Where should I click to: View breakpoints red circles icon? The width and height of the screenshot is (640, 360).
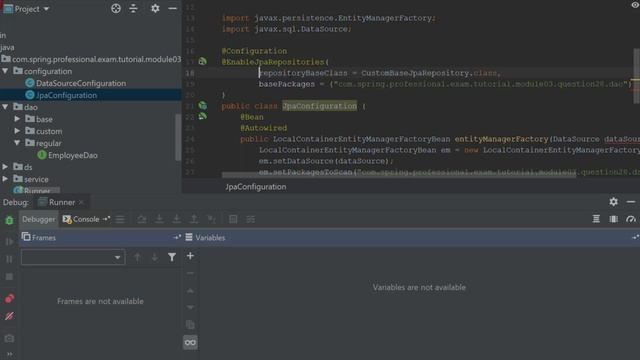coord(9,299)
